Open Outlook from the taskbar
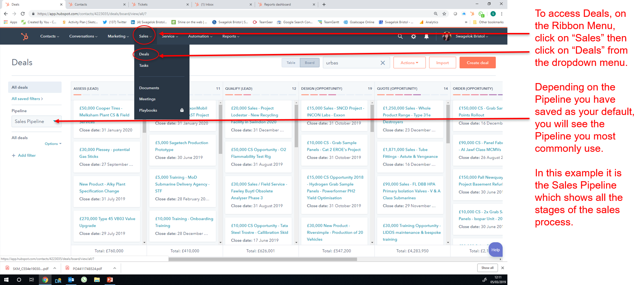This screenshot has width=644, height=285. 71,280
